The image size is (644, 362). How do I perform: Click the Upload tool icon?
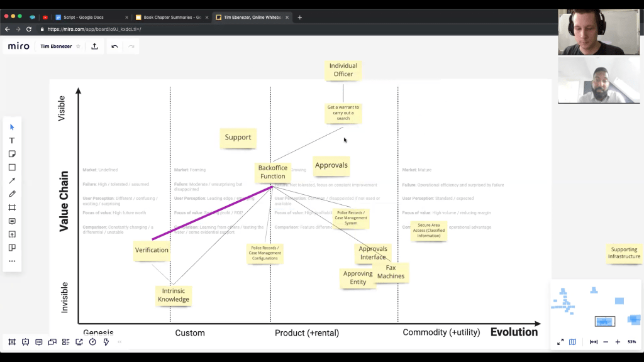12,234
